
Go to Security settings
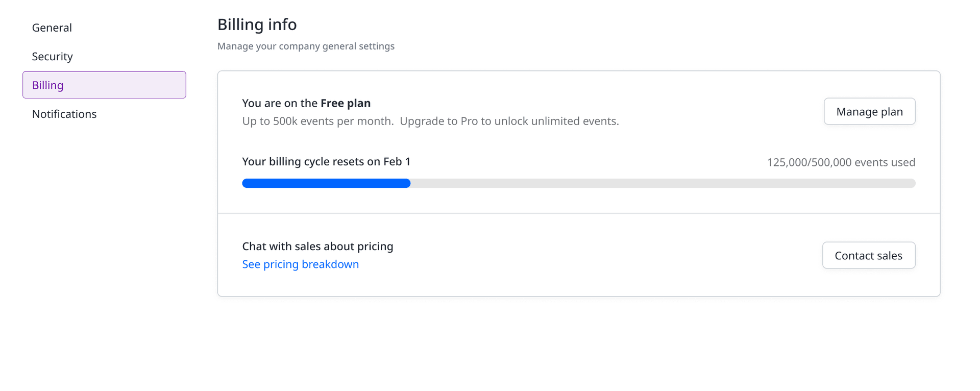tap(53, 56)
